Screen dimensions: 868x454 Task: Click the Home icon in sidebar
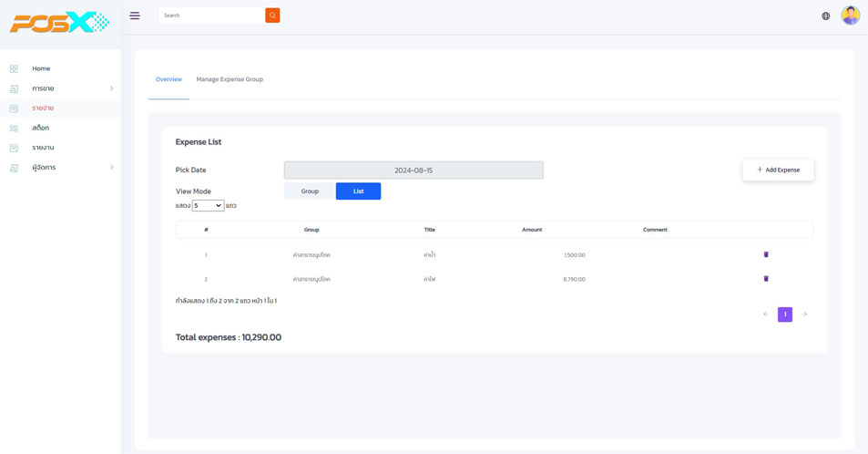tap(14, 68)
